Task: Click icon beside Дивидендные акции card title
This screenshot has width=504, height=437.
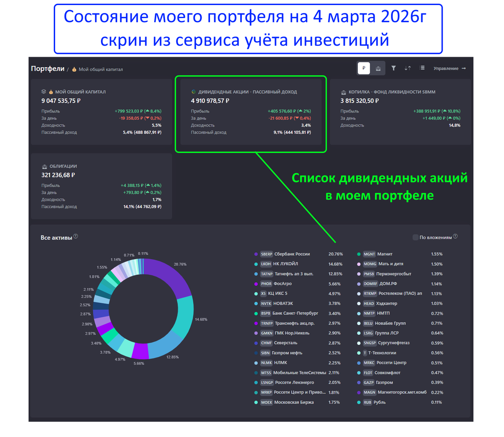Action: click(x=194, y=92)
